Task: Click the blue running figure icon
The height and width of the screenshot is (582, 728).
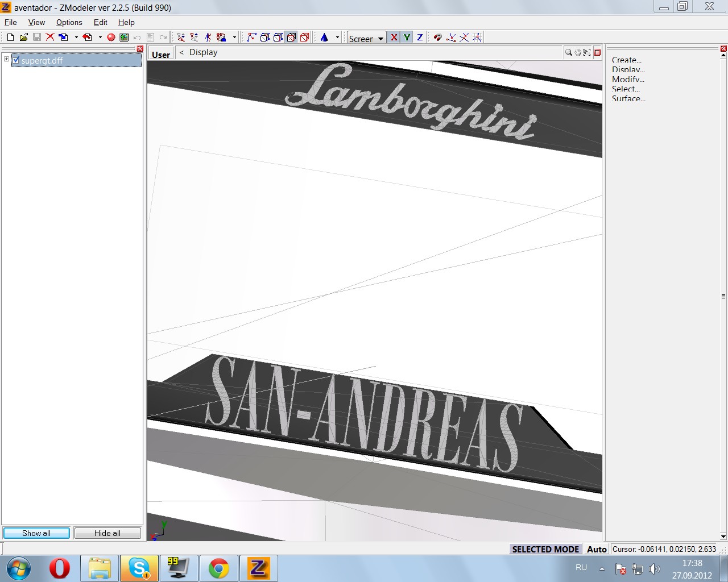Action: click(208, 38)
